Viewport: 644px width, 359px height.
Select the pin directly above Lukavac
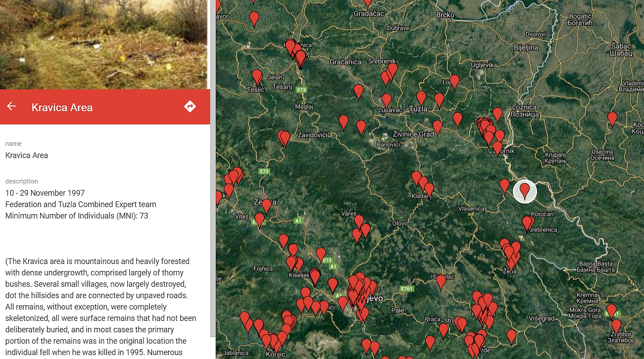386,100
